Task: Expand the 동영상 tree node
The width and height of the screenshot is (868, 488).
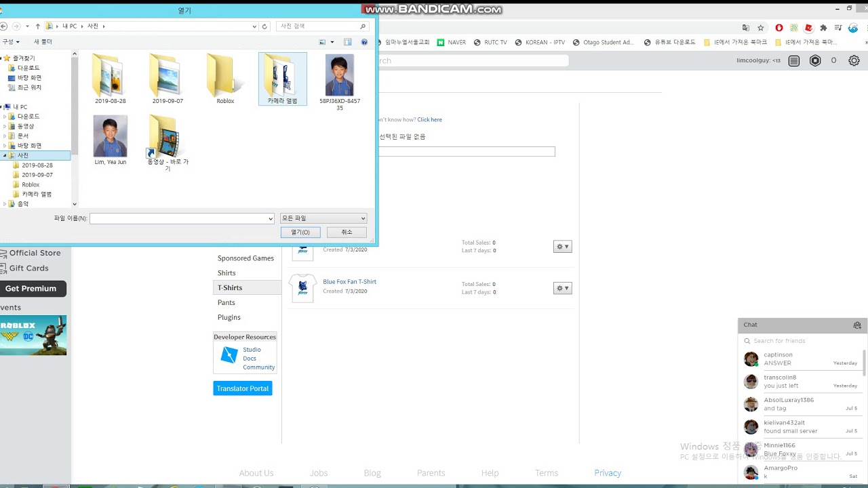Action: point(5,126)
